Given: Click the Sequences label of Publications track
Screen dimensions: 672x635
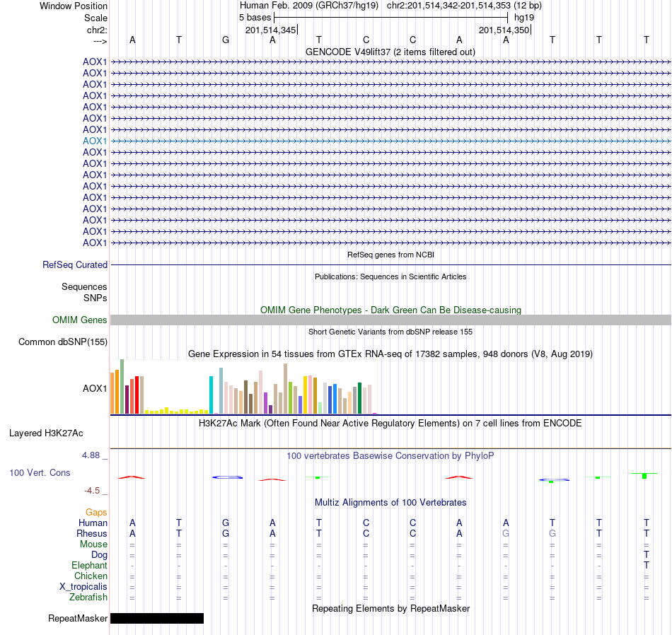Looking at the screenshot, I should pyautogui.click(x=84, y=286).
